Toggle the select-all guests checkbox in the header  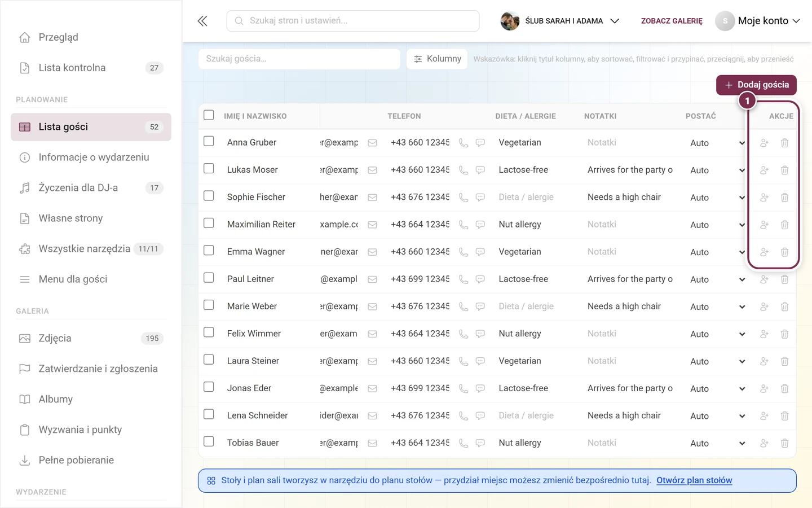tap(209, 115)
